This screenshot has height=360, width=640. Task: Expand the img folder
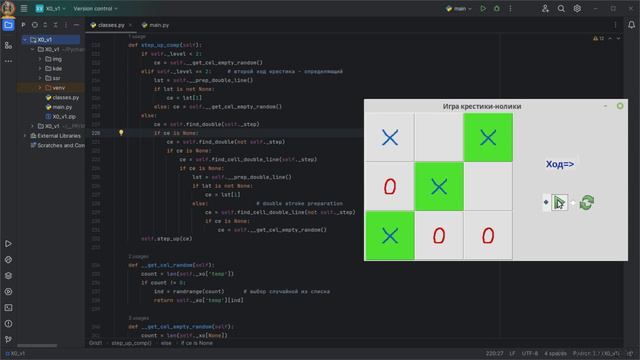(40, 59)
